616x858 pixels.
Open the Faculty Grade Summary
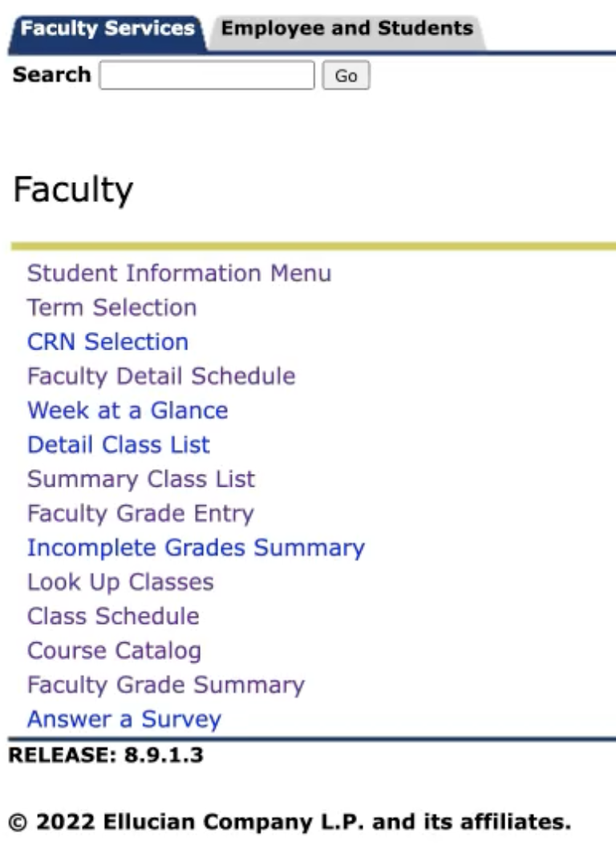click(166, 685)
